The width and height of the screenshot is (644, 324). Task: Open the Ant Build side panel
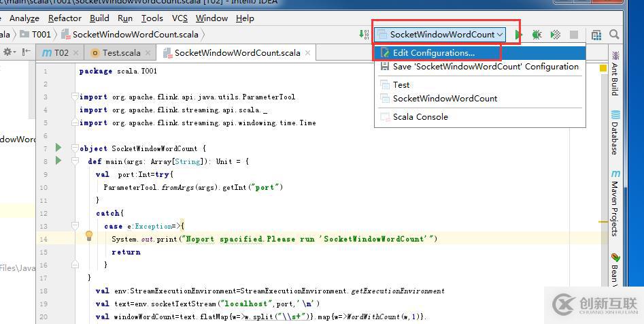(615, 74)
